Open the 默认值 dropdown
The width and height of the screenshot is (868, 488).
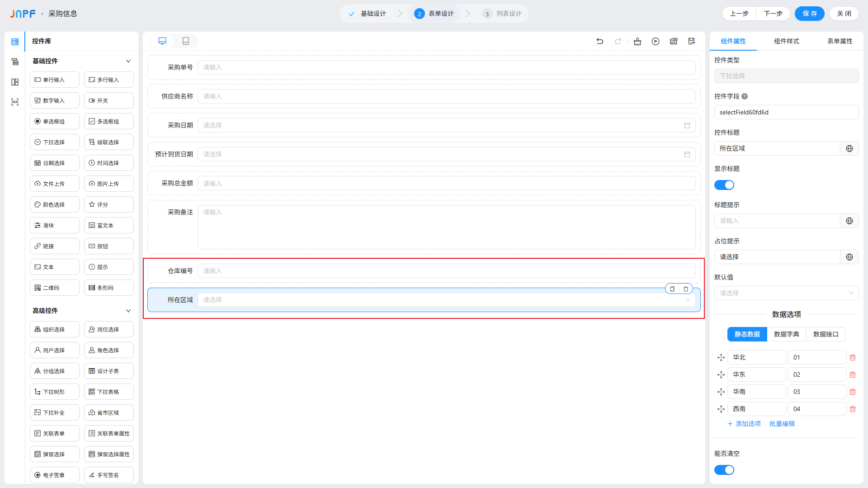786,293
